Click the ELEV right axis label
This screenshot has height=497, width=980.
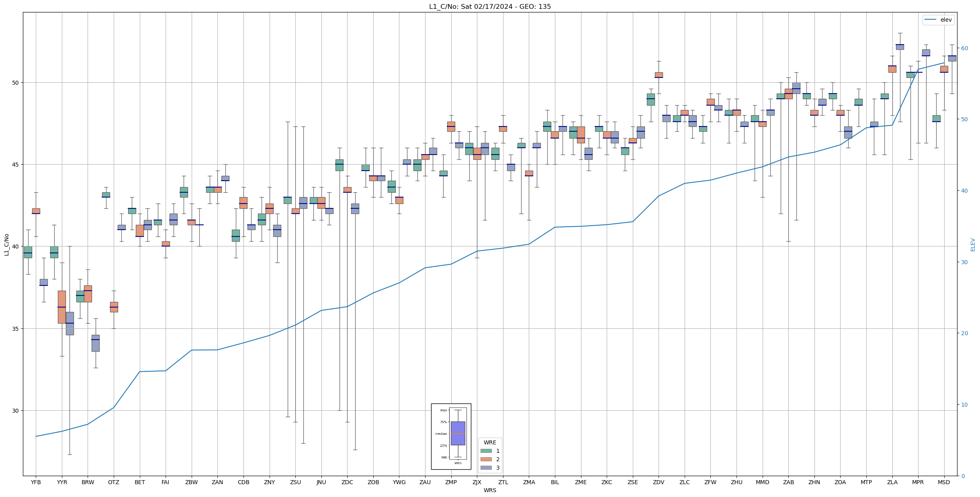coord(973,244)
